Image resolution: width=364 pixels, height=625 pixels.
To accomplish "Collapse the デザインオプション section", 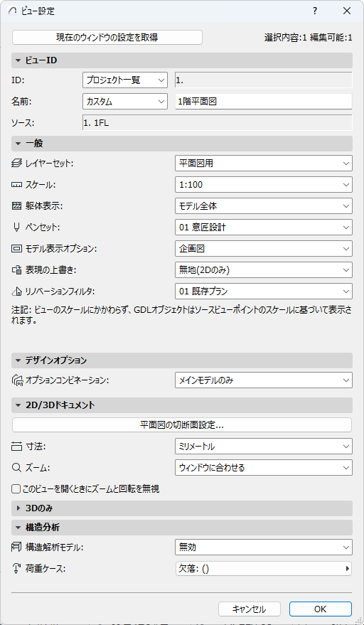I will pyautogui.click(x=182, y=360).
